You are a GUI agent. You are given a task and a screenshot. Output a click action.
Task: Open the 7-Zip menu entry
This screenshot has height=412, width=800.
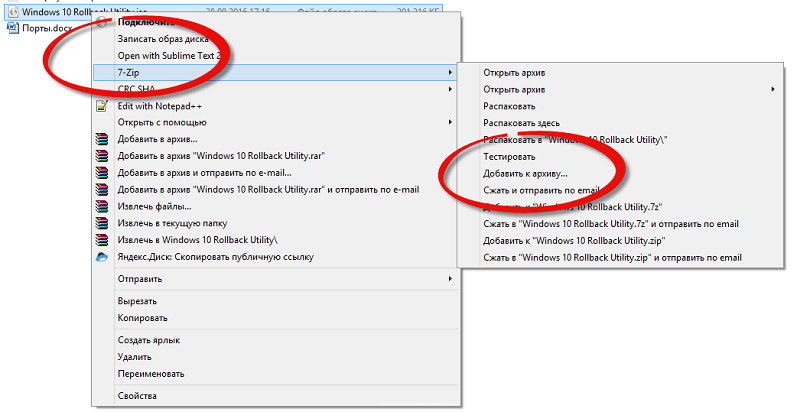(276, 72)
